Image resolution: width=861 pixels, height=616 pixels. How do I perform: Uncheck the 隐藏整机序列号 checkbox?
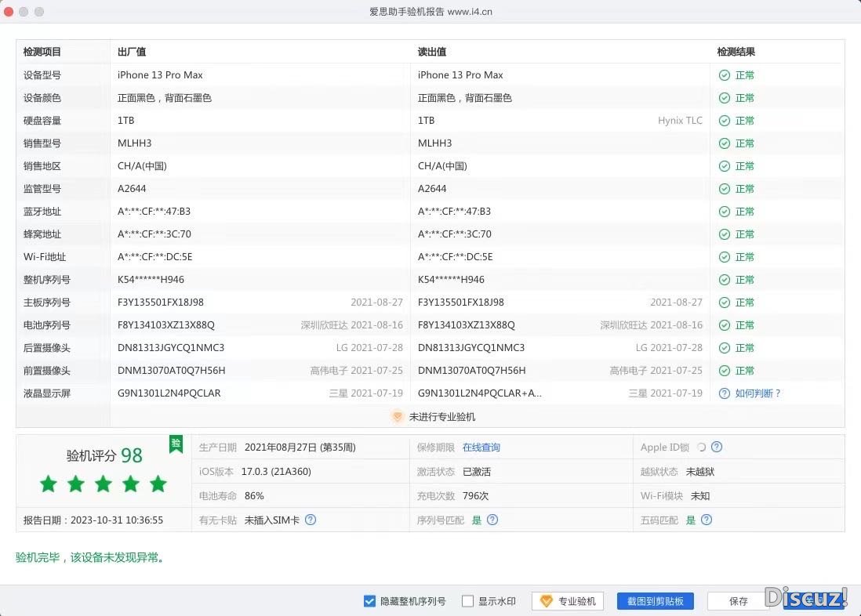pyautogui.click(x=369, y=601)
